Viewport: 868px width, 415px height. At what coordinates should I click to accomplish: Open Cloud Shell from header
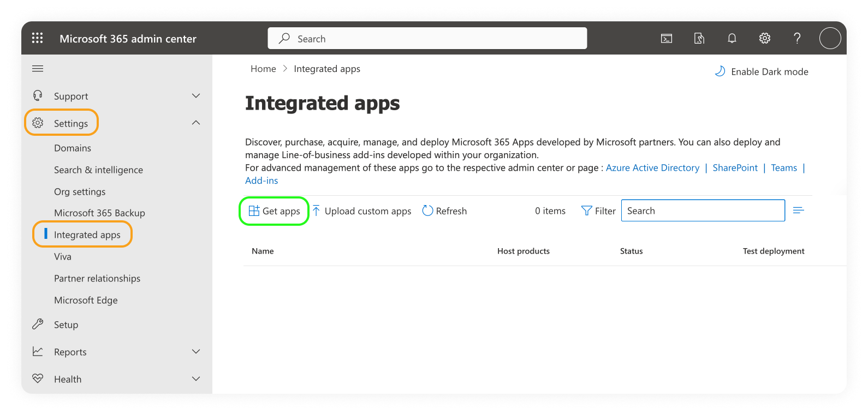pos(667,38)
